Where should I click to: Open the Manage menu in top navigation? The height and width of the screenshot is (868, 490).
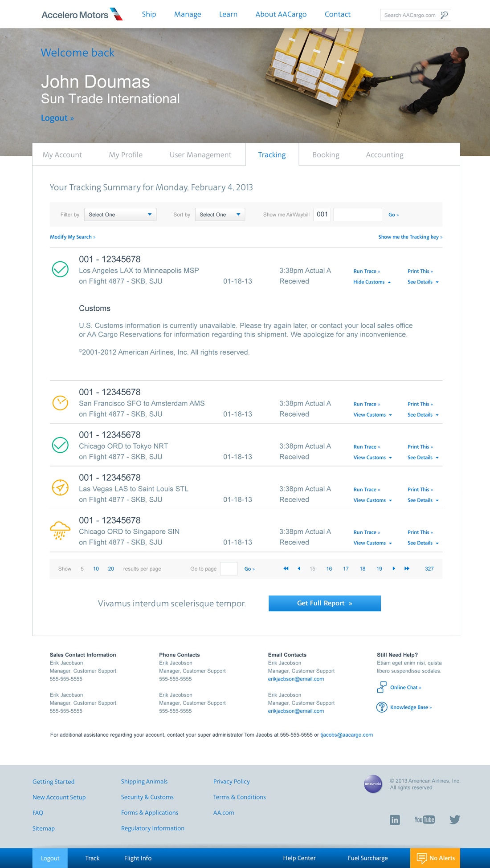point(188,14)
